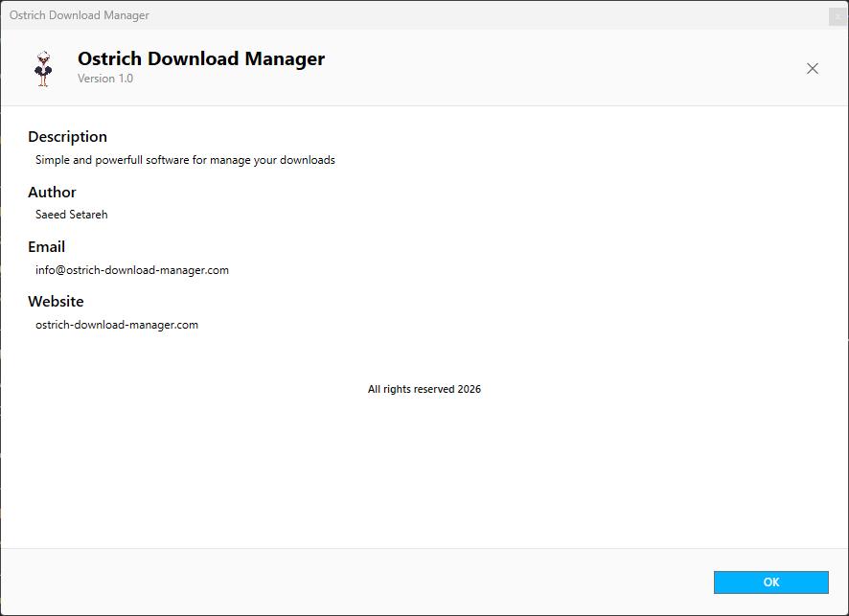Click the Website section header
The width and height of the screenshot is (849, 616).
click(x=56, y=301)
